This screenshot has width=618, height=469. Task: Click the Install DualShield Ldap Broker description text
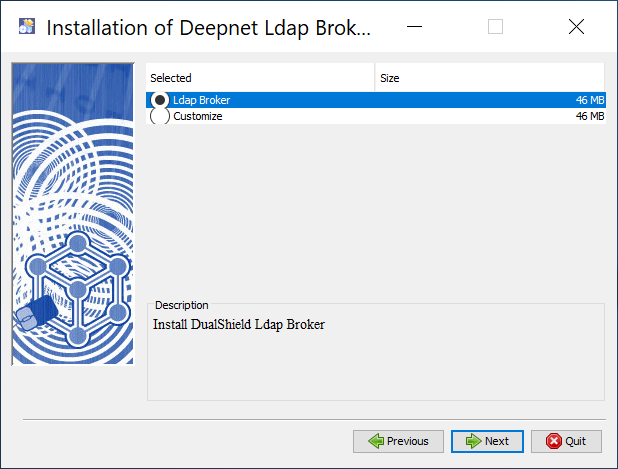pos(239,325)
